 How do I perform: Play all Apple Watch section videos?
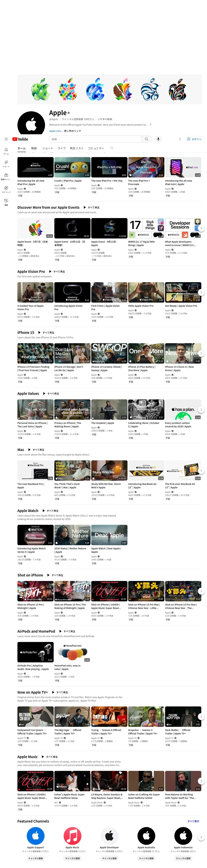51,511
